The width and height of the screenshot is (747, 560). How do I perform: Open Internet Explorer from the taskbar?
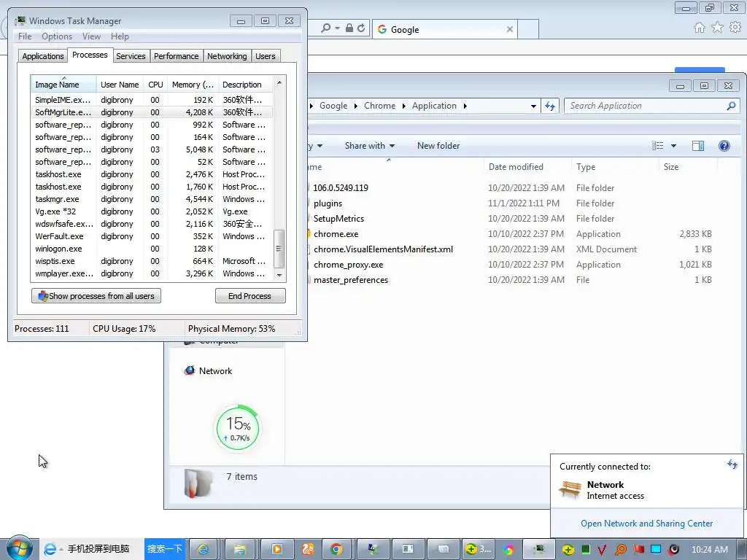[204, 549]
